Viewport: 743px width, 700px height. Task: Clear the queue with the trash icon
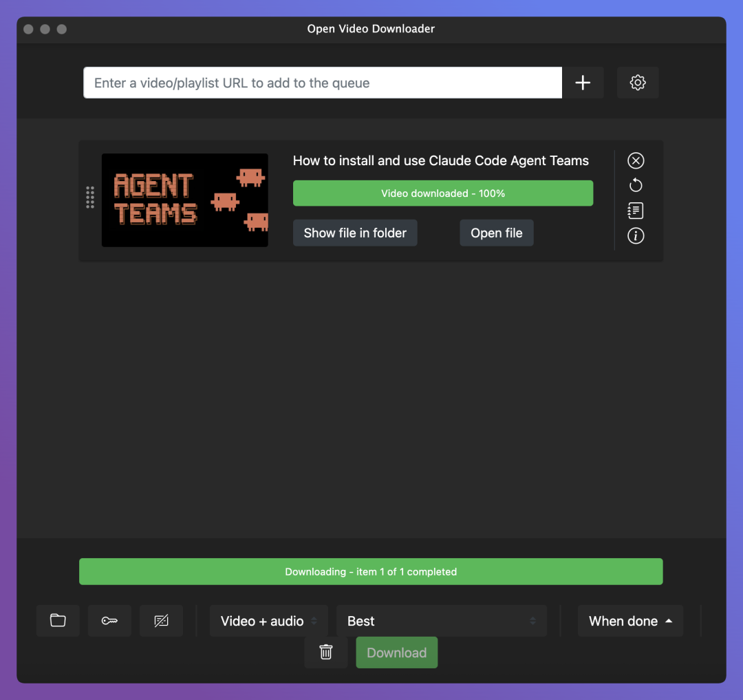[326, 653]
